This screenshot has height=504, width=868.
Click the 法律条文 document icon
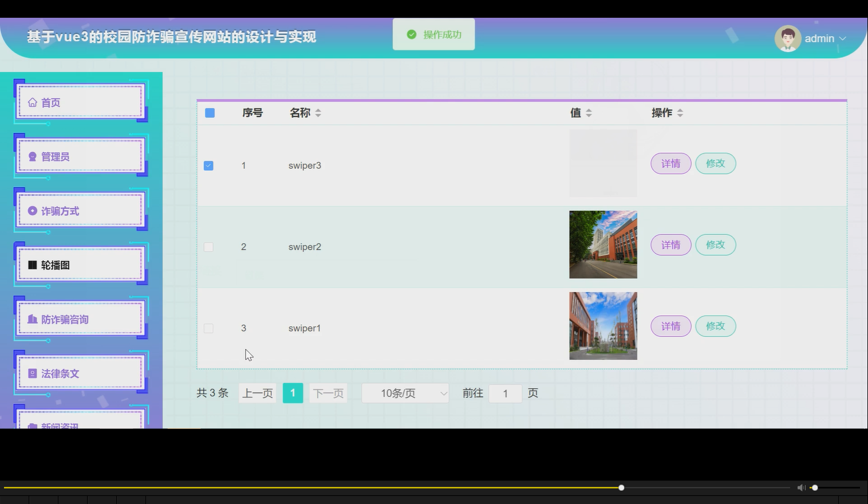tap(32, 373)
